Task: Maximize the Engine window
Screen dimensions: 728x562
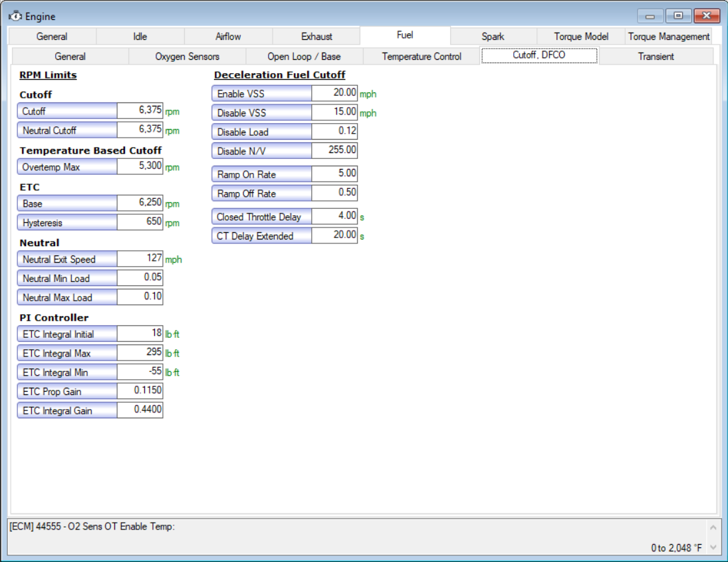Action: pyautogui.click(x=678, y=16)
